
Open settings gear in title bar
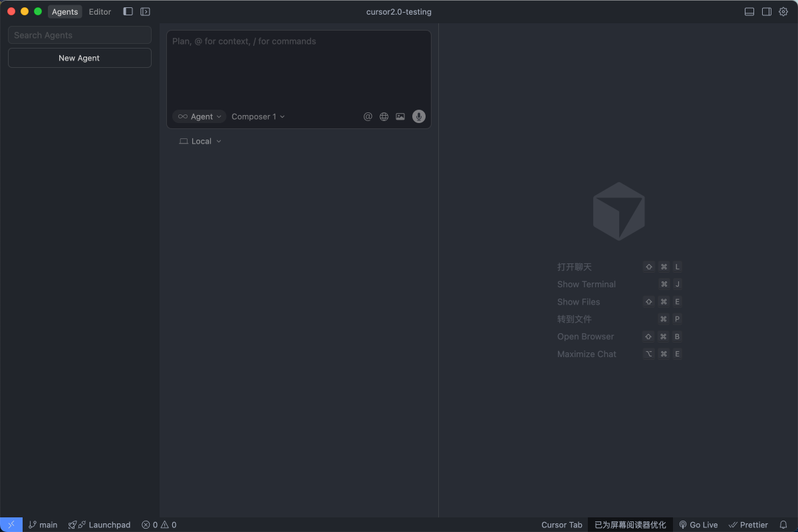tap(783, 11)
